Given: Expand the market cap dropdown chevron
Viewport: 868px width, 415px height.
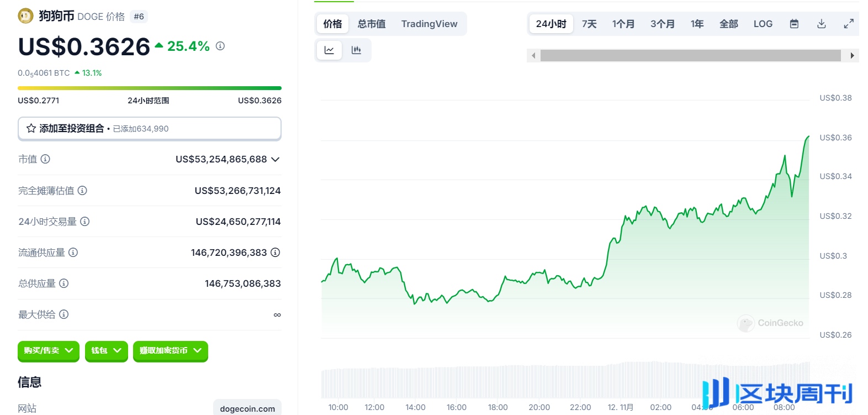Looking at the screenshot, I should 276,159.
